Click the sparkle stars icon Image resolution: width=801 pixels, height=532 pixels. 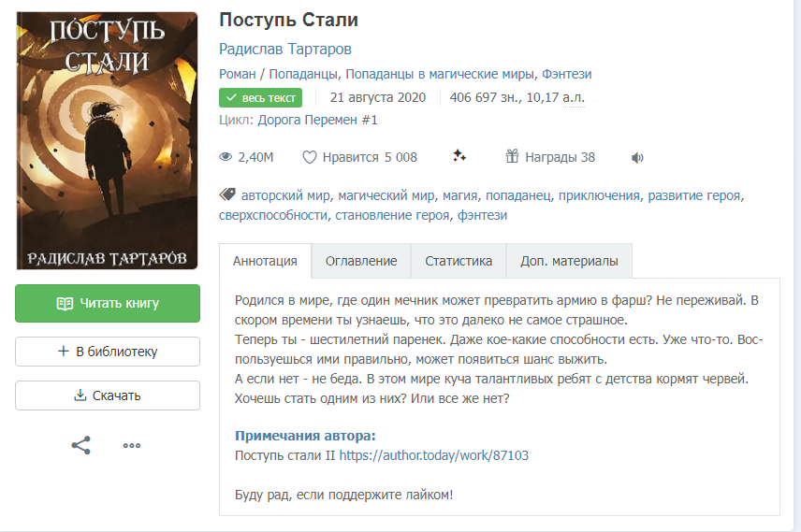point(459,156)
